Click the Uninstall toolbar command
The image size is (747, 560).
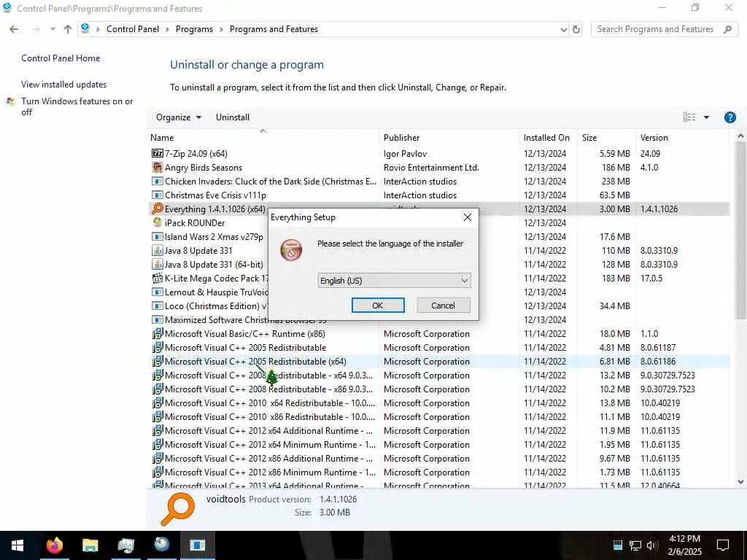click(x=233, y=117)
